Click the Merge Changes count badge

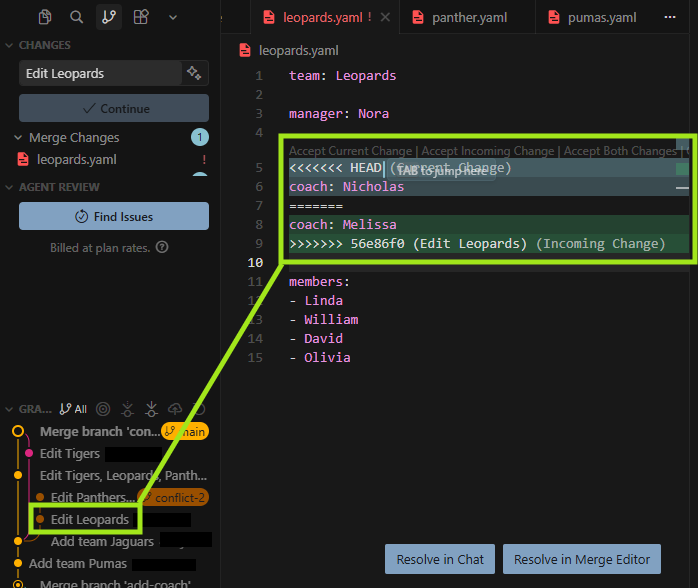pyautogui.click(x=200, y=137)
